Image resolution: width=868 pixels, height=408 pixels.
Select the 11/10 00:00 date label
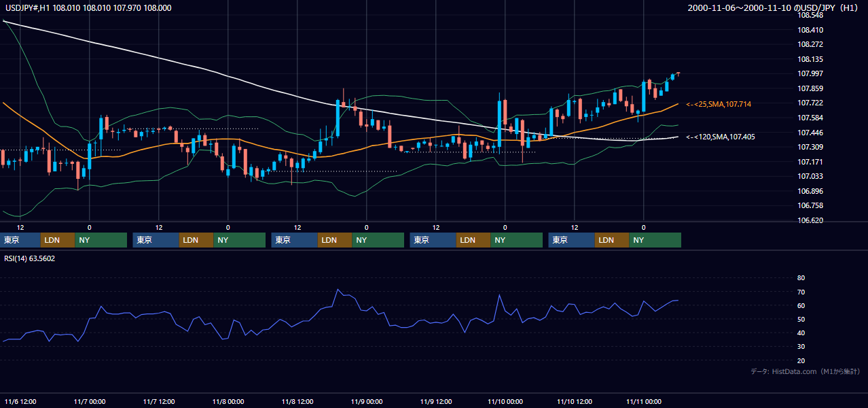(x=505, y=402)
